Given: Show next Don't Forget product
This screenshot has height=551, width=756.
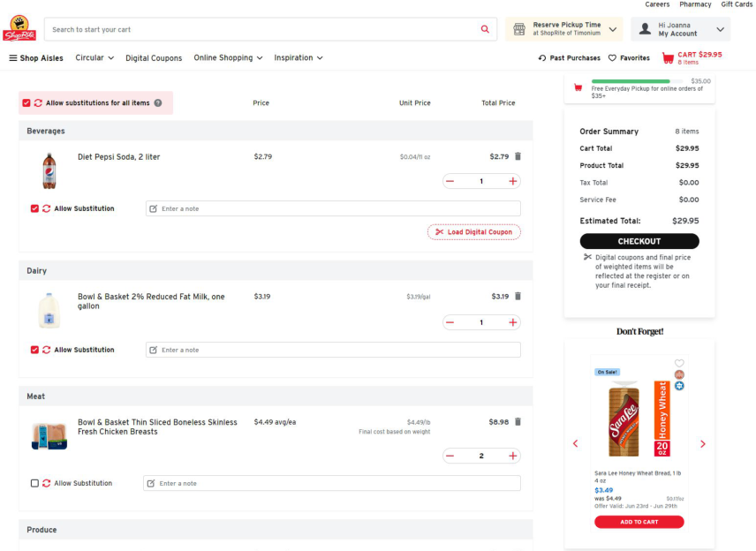Looking at the screenshot, I should (x=702, y=443).
